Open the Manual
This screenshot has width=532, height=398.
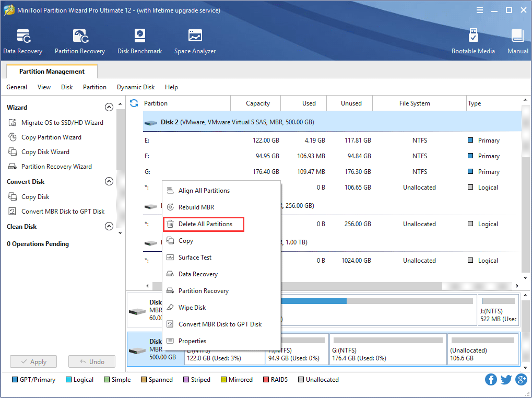pyautogui.click(x=517, y=41)
